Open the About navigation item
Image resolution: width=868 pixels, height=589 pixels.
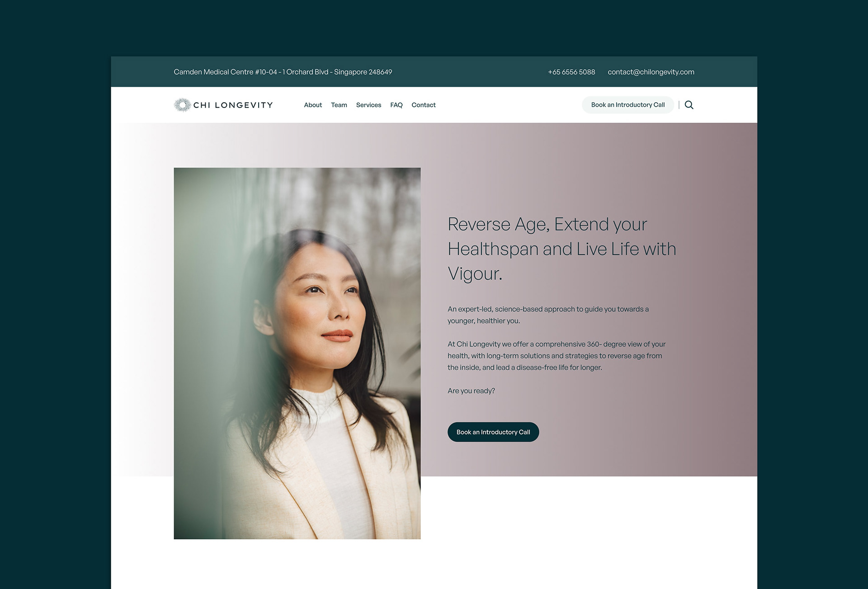(313, 105)
